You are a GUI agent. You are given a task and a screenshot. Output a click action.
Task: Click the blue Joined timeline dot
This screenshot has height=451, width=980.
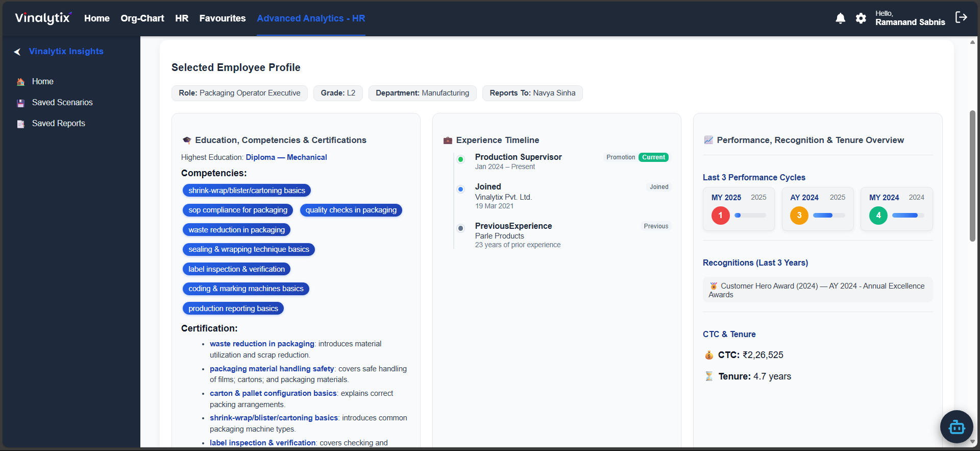tap(460, 189)
